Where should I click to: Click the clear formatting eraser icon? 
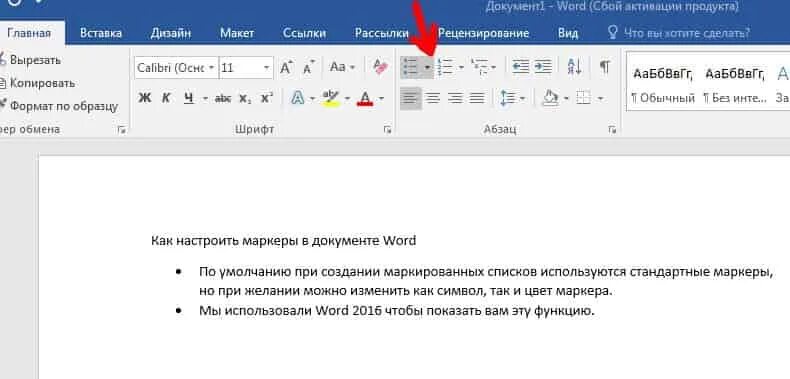(381, 67)
